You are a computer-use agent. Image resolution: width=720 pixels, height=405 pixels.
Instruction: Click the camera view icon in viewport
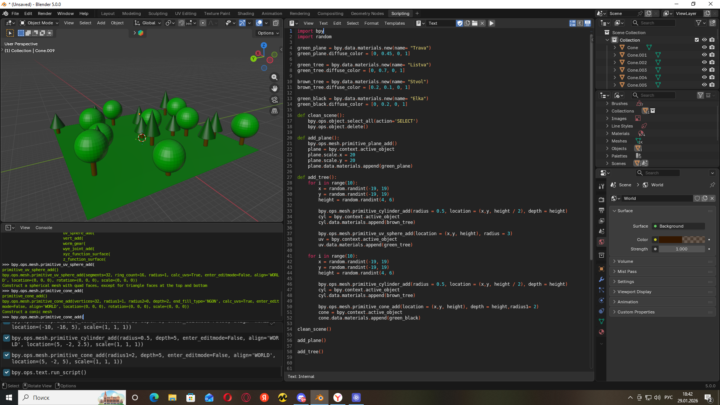(275, 100)
